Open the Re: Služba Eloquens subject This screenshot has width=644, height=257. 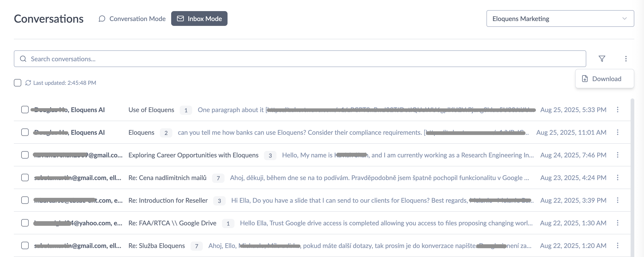point(157,246)
